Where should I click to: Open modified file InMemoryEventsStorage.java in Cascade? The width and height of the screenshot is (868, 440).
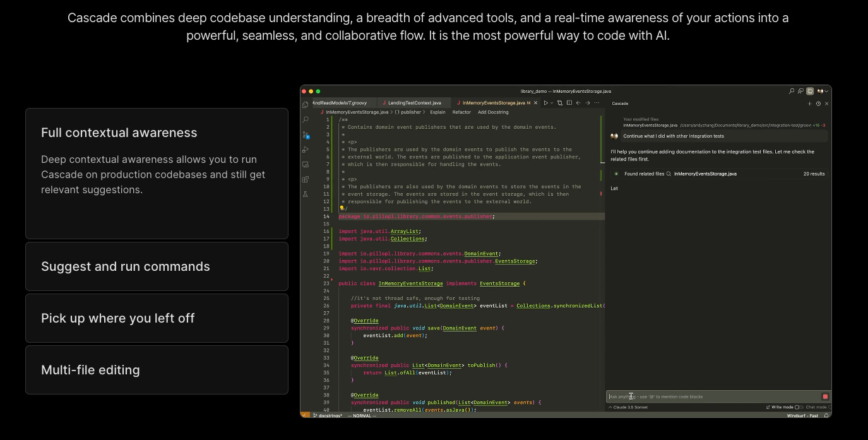(x=650, y=126)
